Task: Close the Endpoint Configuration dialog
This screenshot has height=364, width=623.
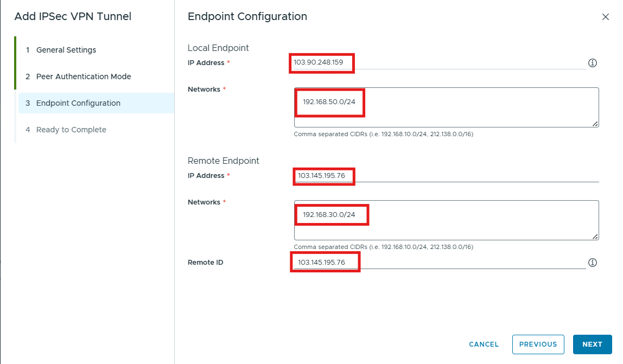Action: pos(605,17)
